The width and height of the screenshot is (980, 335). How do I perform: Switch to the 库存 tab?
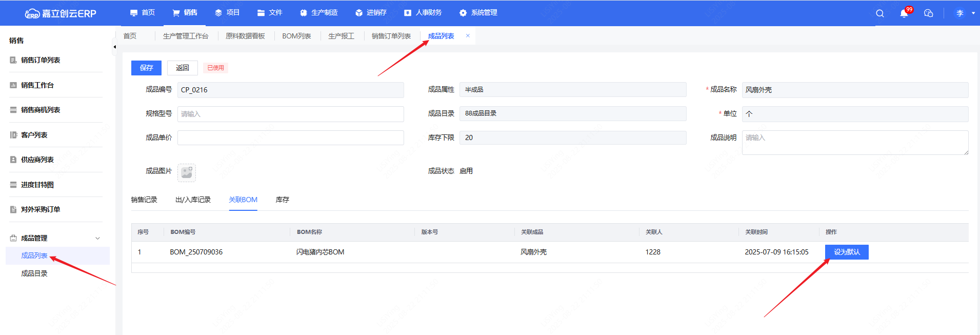coord(282,200)
